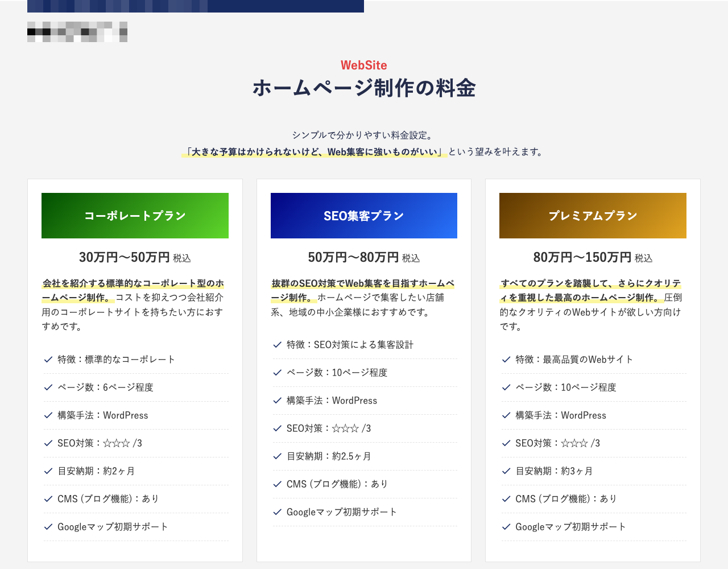
Task: Select the gold プレミアムプラン header
Action: click(x=593, y=216)
